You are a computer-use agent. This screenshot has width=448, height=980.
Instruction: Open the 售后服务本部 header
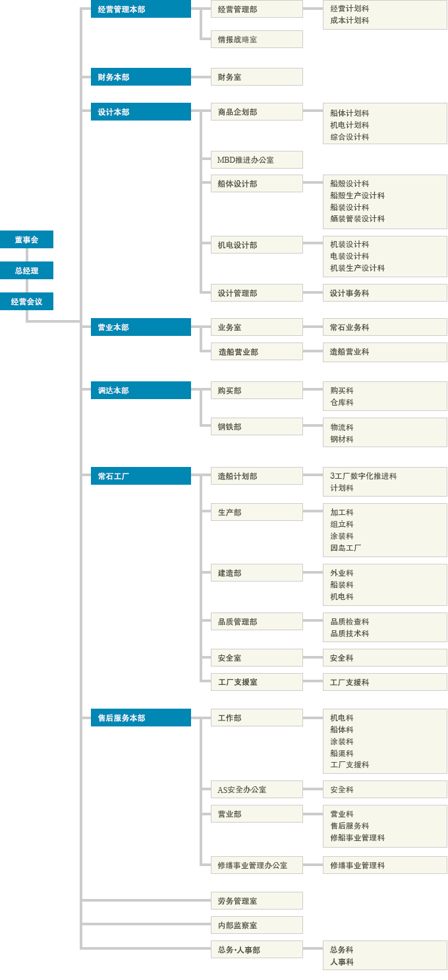click(x=140, y=718)
